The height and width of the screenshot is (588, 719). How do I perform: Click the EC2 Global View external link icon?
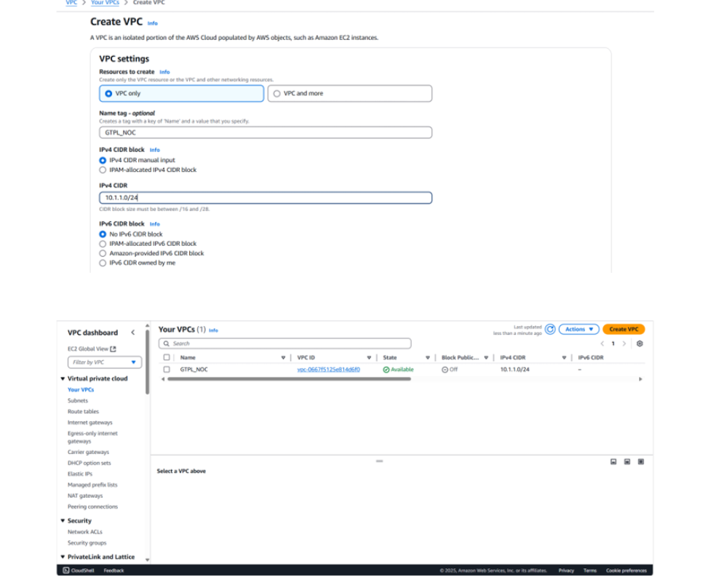(113, 349)
